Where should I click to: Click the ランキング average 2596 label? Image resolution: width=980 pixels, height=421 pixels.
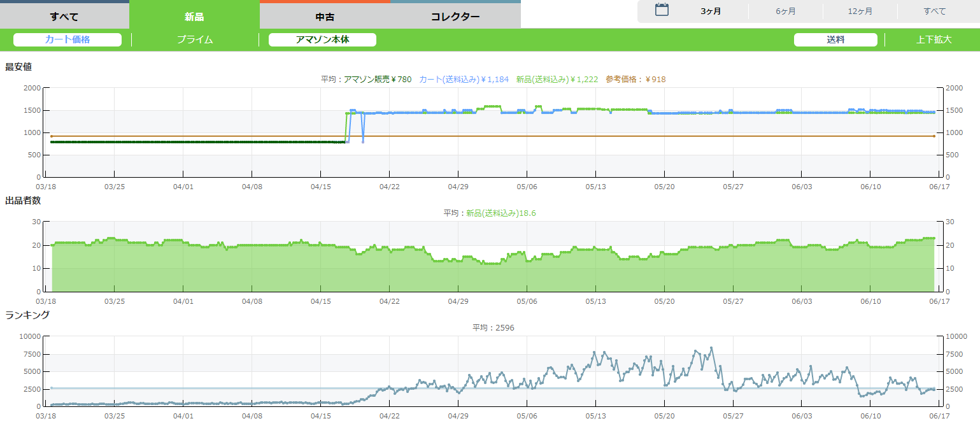tap(493, 328)
